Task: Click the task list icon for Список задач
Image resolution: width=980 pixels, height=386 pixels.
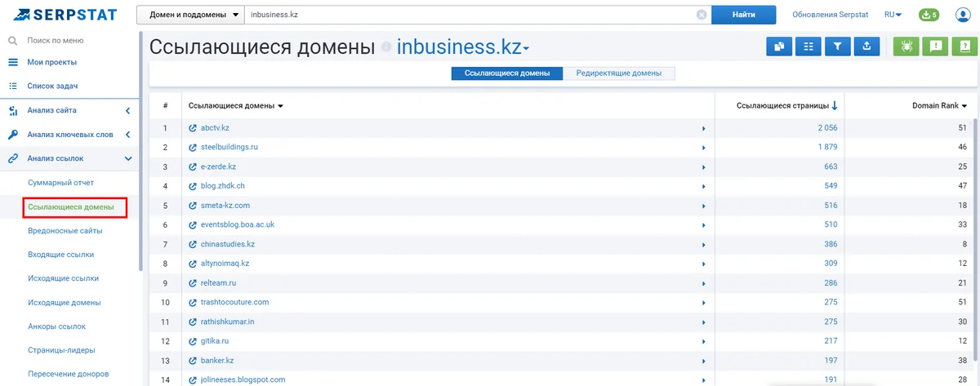Action: (13, 86)
